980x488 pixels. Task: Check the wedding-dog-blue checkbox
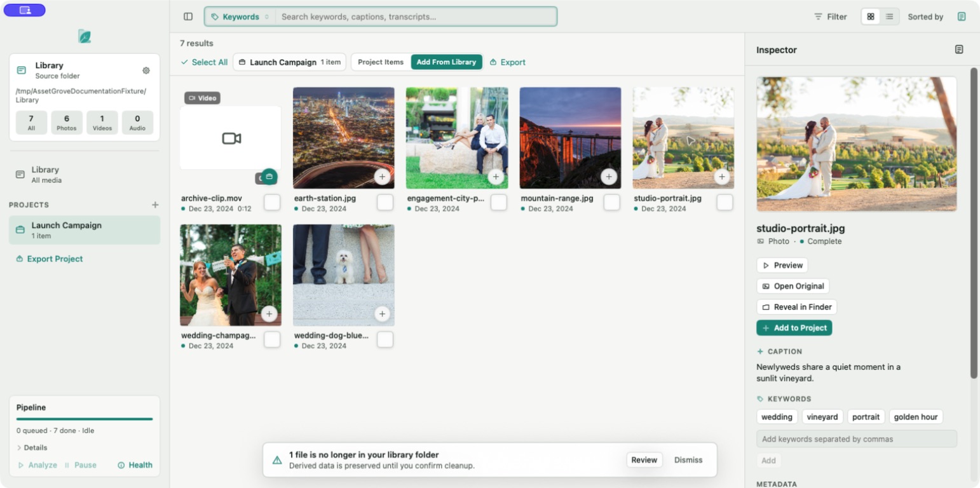(x=385, y=339)
